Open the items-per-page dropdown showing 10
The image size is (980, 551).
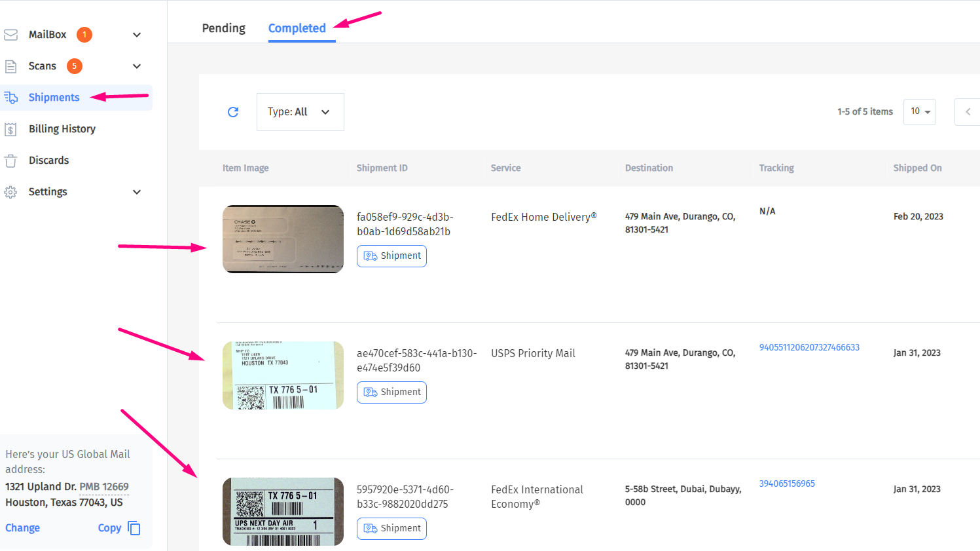(x=919, y=111)
